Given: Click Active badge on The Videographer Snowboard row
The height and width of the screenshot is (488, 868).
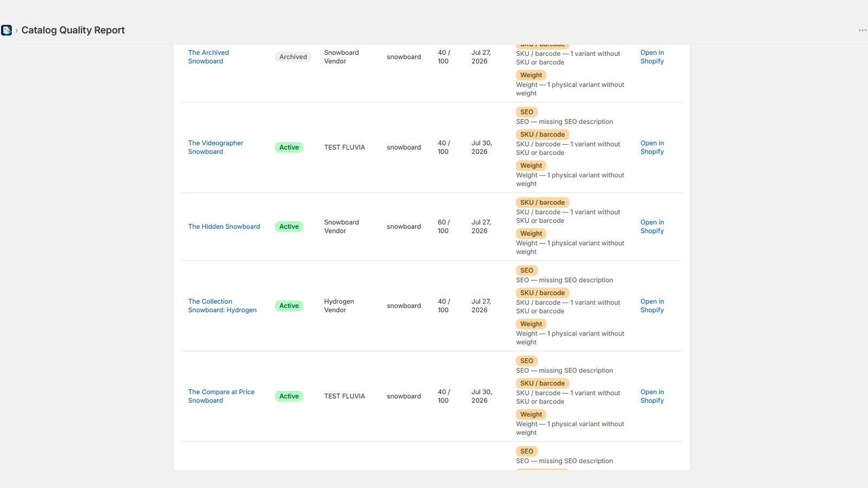Looking at the screenshot, I should [289, 147].
